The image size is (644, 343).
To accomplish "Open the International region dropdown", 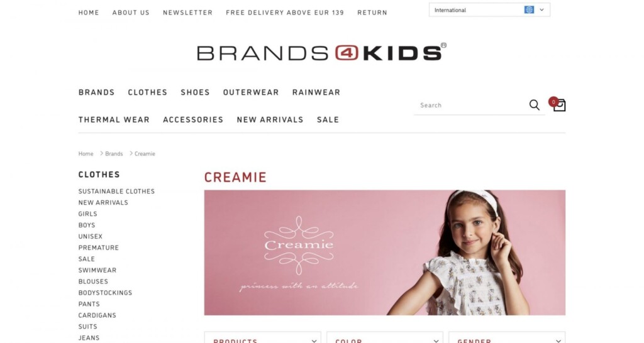I will [x=489, y=10].
